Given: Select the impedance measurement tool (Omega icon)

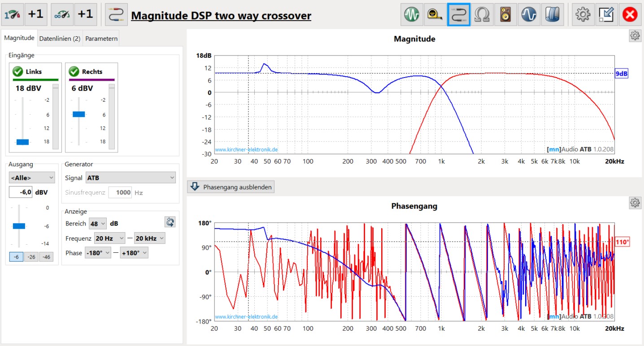Looking at the screenshot, I should pyautogui.click(x=482, y=14).
